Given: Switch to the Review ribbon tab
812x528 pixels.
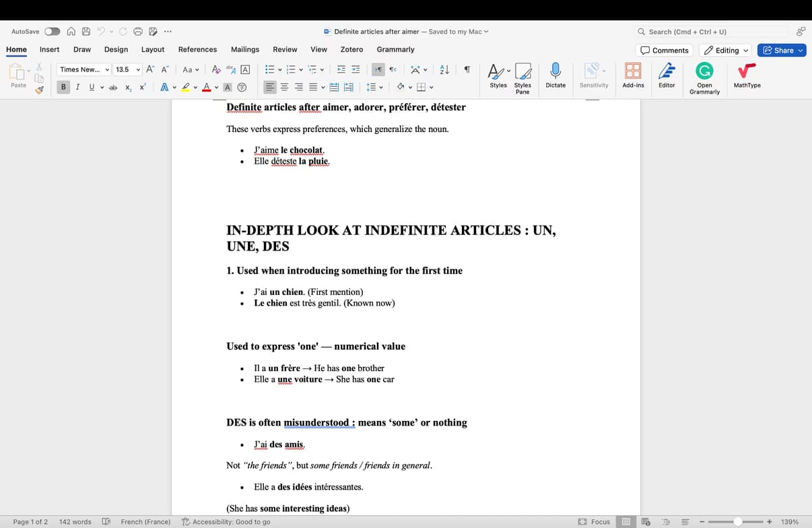Looking at the screenshot, I should pos(285,49).
